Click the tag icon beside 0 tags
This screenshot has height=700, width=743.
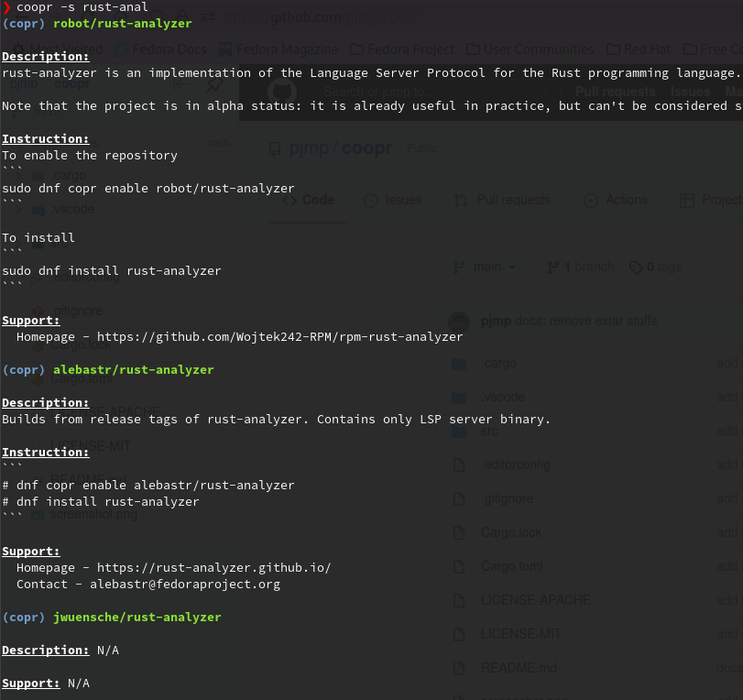pos(636,268)
